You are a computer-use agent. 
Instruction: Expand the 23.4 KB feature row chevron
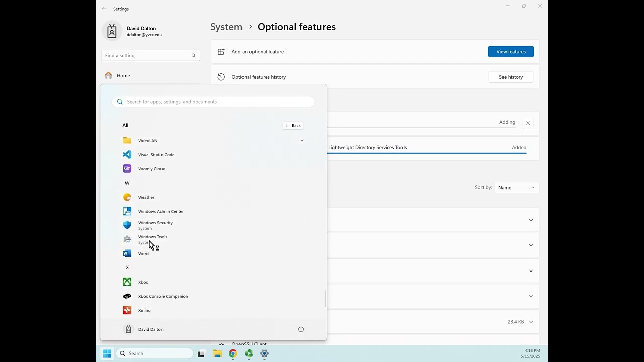click(531, 322)
